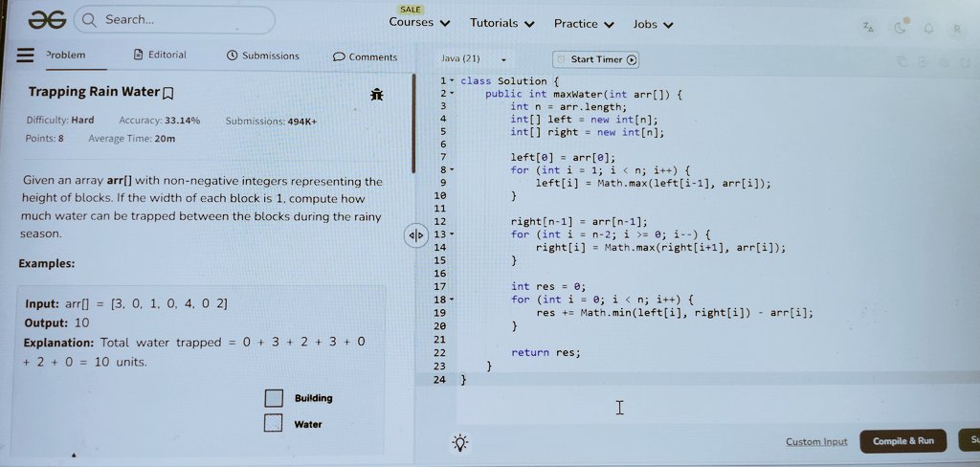Collapse the for loop fold at line 8
The image size is (980, 467).
[x=452, y=170]
